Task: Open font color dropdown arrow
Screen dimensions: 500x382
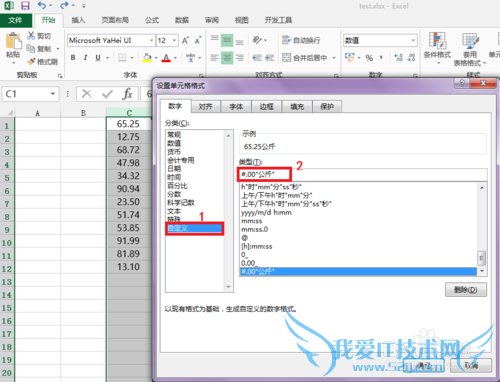Action: pyautogui.click(x=175, y=58)
